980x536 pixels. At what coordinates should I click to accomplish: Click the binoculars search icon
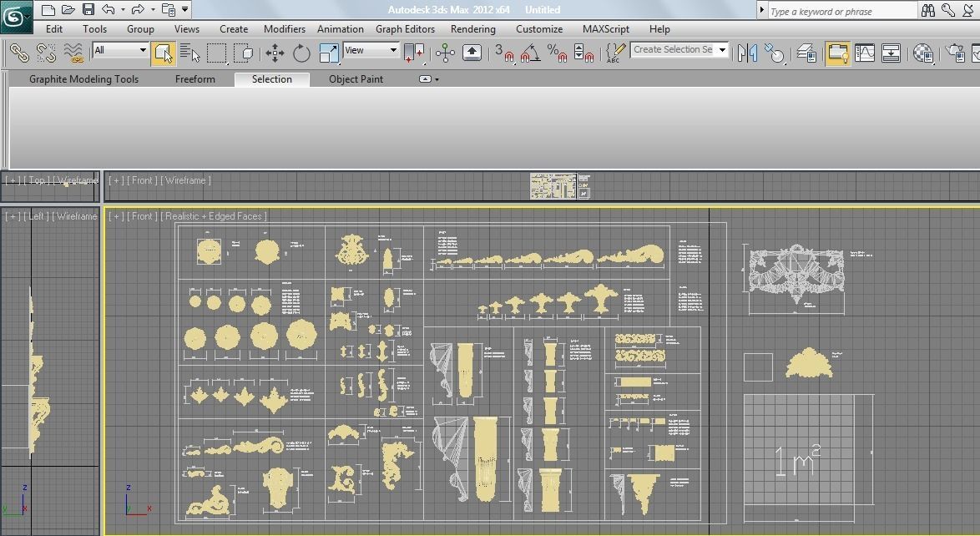click(x=928, y=10)
